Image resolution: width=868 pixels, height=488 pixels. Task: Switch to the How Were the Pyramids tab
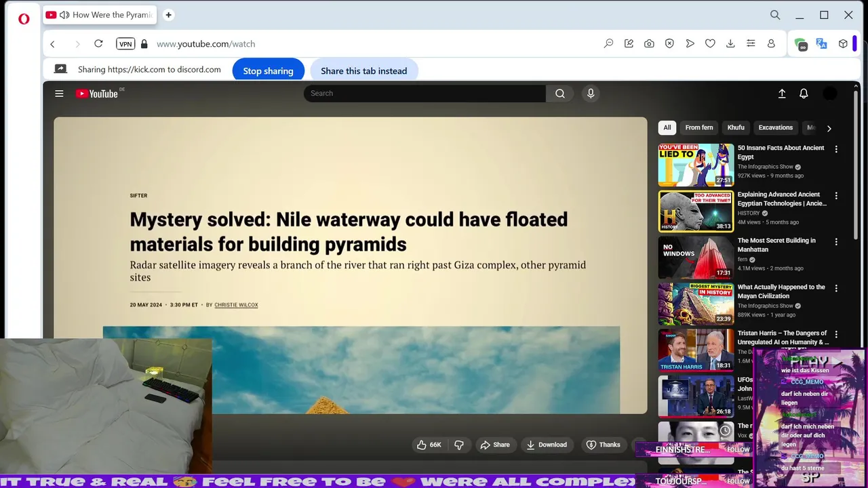pos(100,15)
